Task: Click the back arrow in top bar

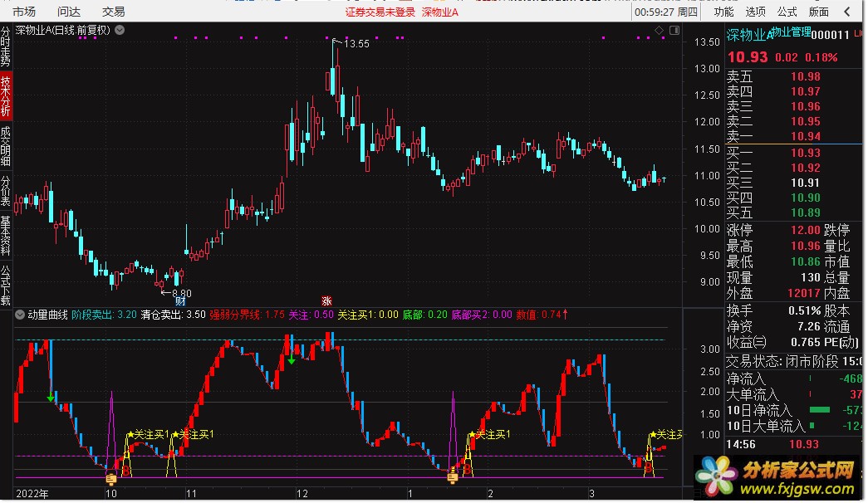Action: tap(847, 12)
